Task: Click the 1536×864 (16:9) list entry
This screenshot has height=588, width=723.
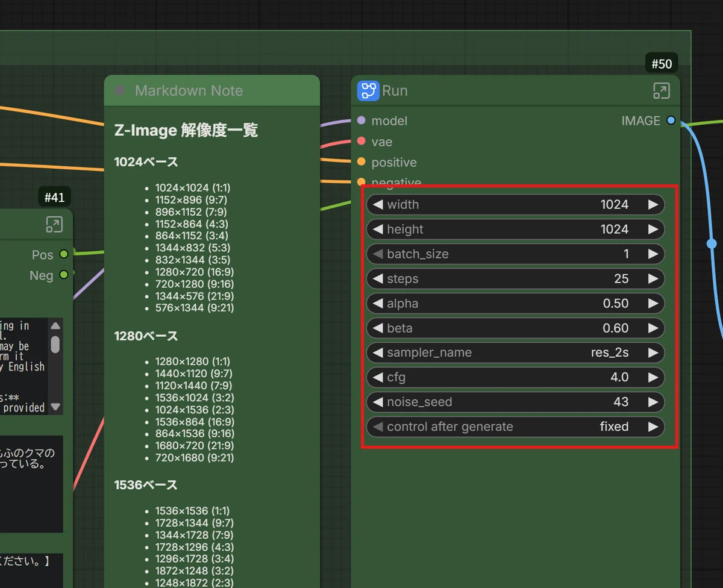Action: (195, 422)
